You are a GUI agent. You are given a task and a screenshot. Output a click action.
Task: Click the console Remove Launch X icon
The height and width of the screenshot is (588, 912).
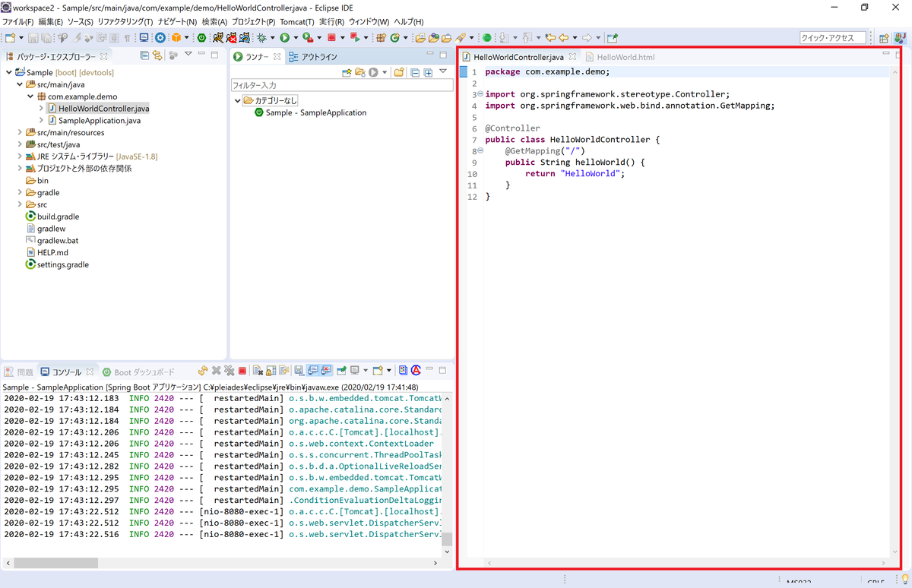tap(216, 371)
